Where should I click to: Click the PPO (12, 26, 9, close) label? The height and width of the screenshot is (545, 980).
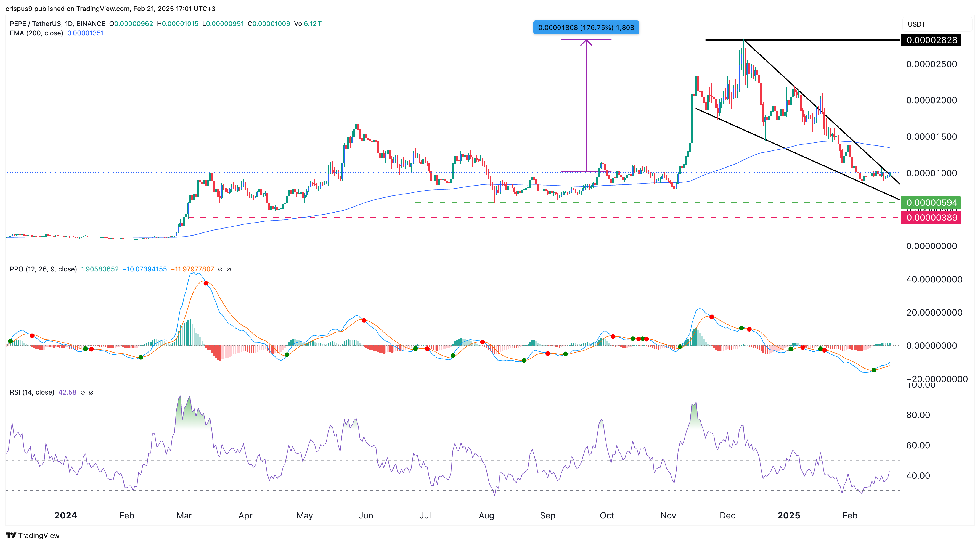(43, 269)
